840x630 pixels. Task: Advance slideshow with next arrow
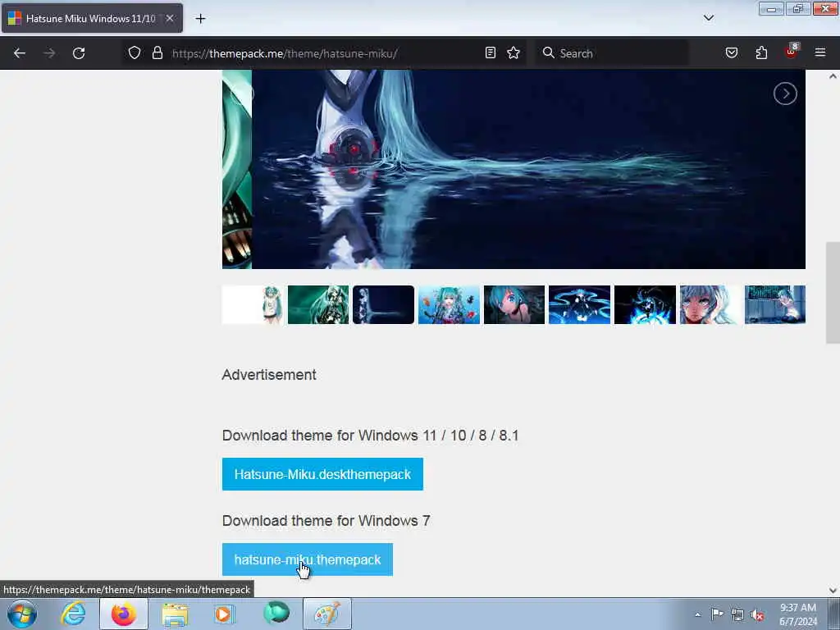coord(785,94)
